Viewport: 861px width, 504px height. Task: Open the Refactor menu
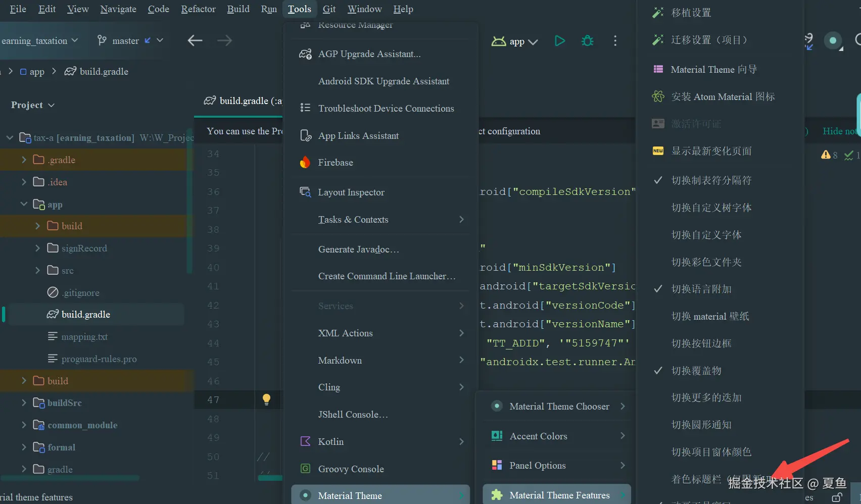pos(199,9)
